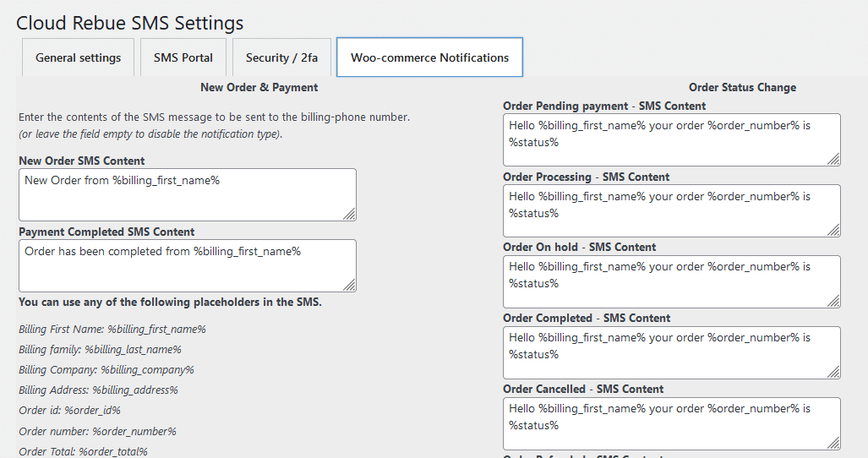Click inside the New Order SMS Content field
Image resolution: width=868 pixels, height=458 pixels.
(188, 194)
